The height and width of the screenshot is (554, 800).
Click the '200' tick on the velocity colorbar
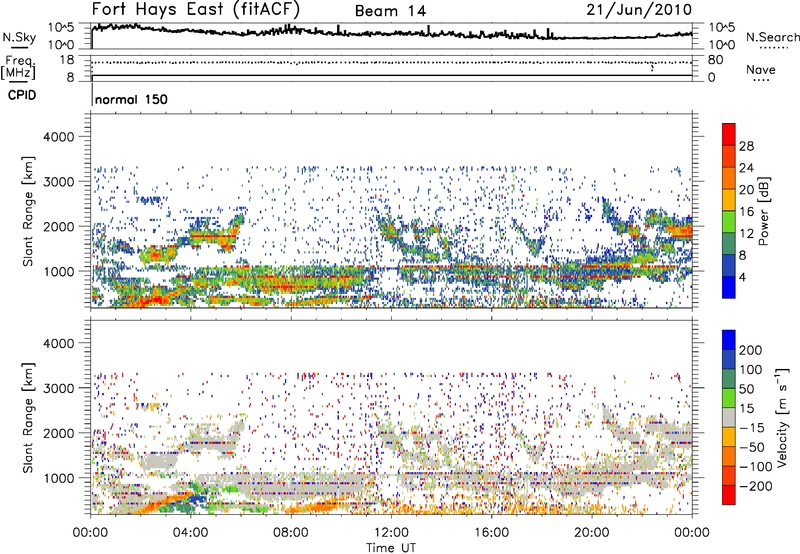tap(751, 350)
